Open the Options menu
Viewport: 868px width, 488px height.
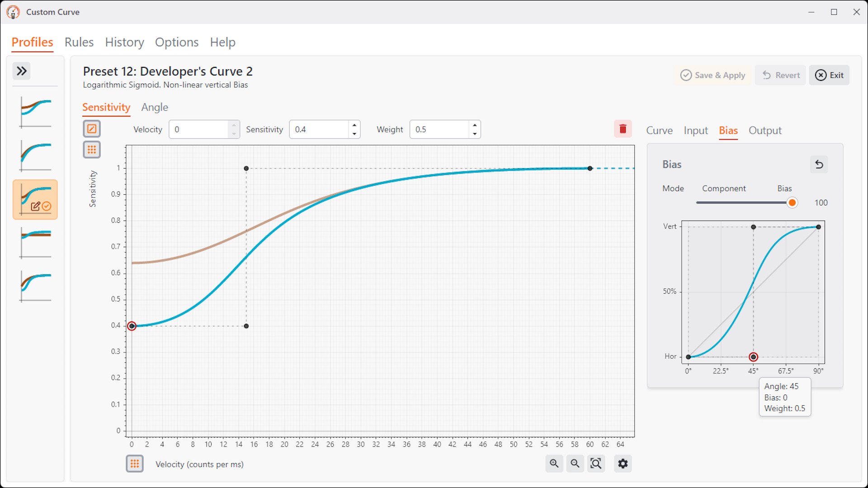176,42
